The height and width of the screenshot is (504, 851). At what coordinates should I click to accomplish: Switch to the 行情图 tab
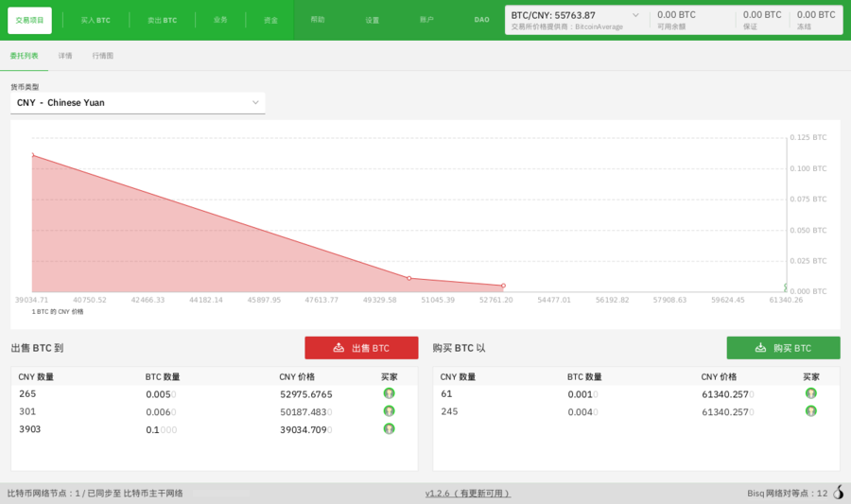point(102,56)
